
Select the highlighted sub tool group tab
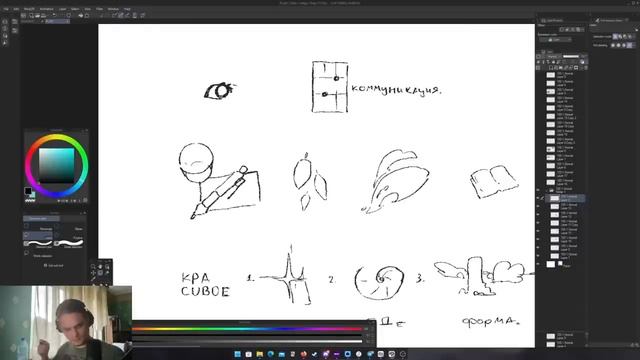(41, 219)
